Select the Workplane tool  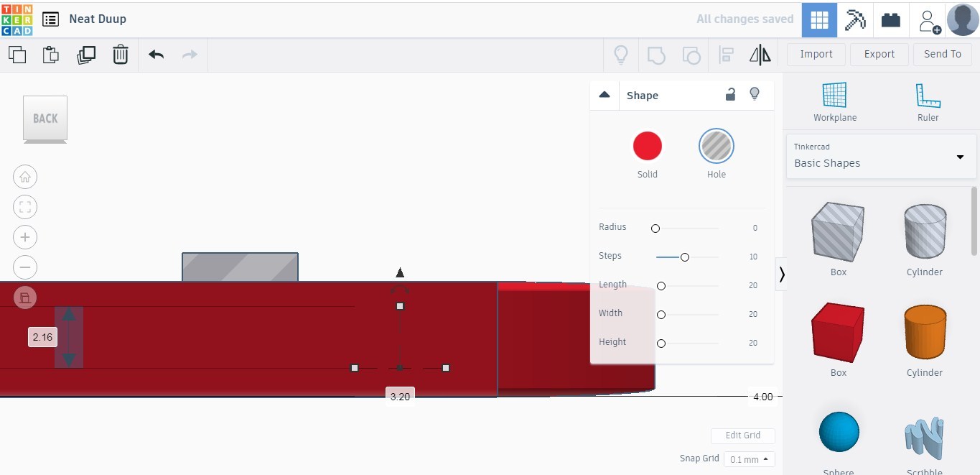(x=834, y=102)
